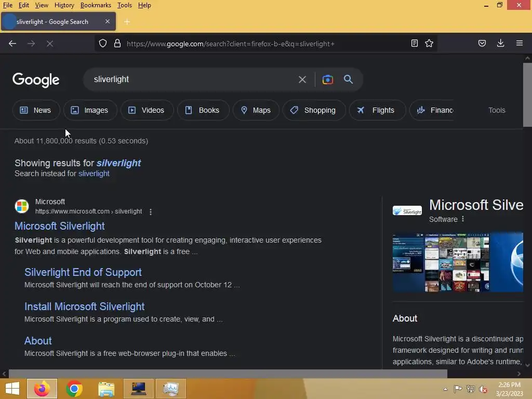Screen dimensions: 532x399
Task: Open the Silverlight End of Support link
Action: pos(83,272)
